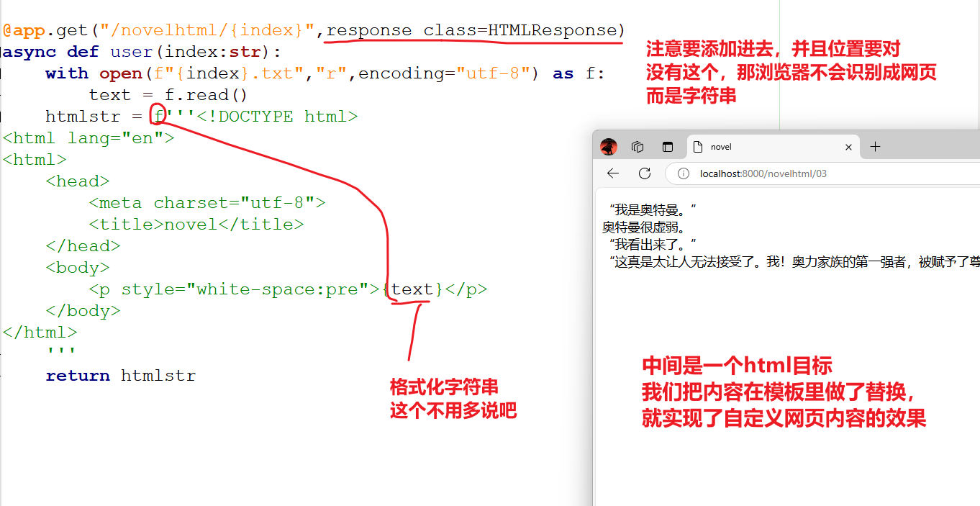Select the 'novel' browser tab
The image size is (980, 506).
click(773, 147)
